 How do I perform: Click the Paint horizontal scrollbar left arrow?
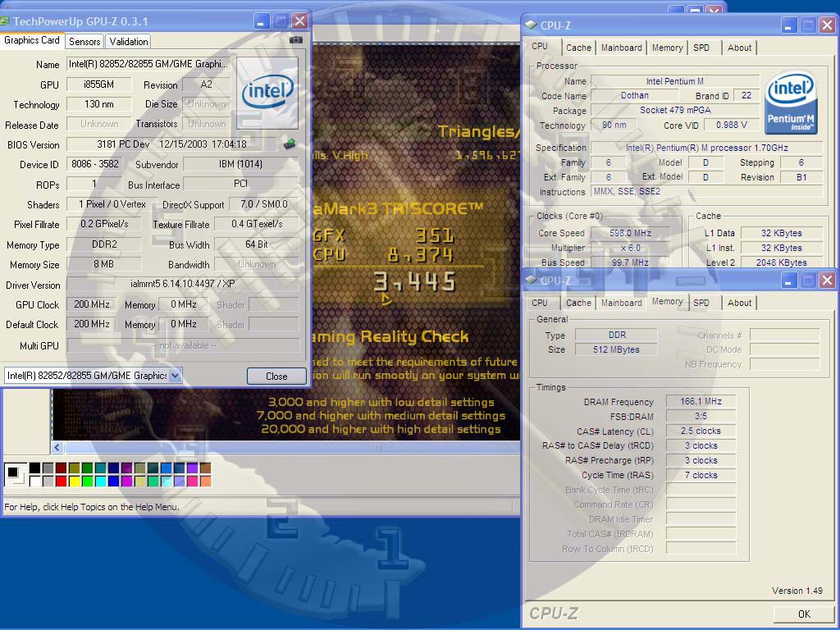[x=57, y=447]
